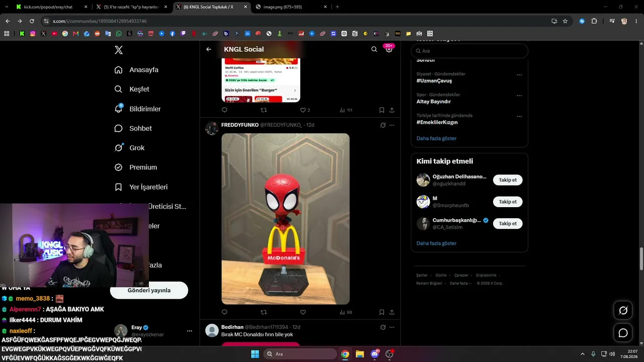
Task: Open Grok from the sidebar
Action: (129, 148)
